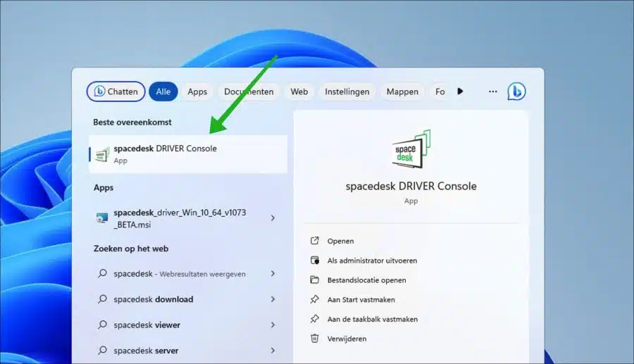Expand the spacedesk download chevron

(x=273, y=299)
